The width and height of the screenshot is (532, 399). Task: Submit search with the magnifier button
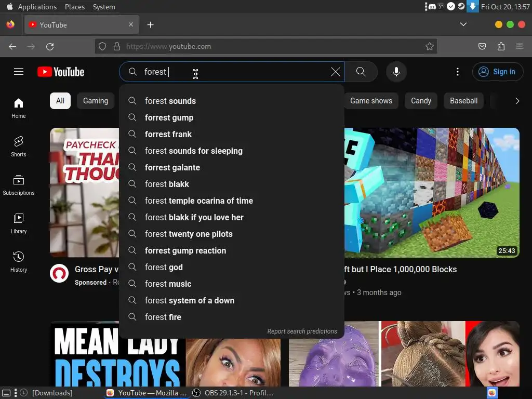pos(361,72)
